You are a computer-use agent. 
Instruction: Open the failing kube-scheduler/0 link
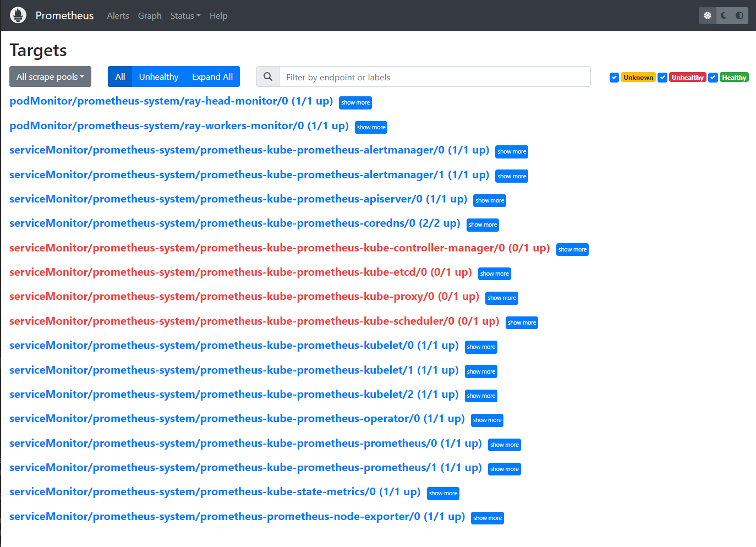[254, 321]
